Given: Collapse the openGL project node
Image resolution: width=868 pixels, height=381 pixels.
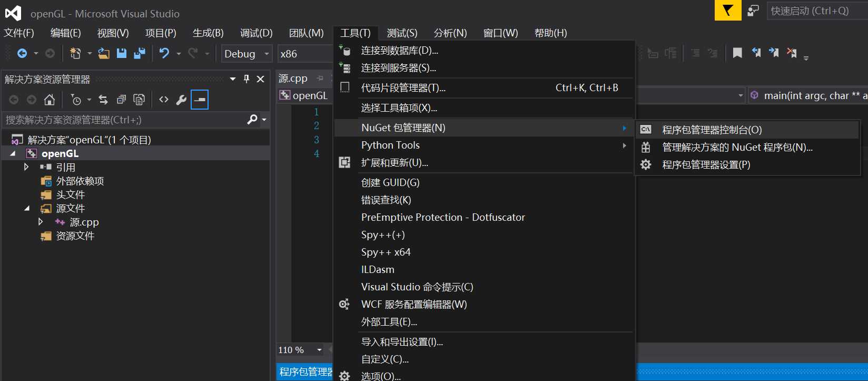Looking at the screenshot, I should pyautogui.click(x=13, y=153).
